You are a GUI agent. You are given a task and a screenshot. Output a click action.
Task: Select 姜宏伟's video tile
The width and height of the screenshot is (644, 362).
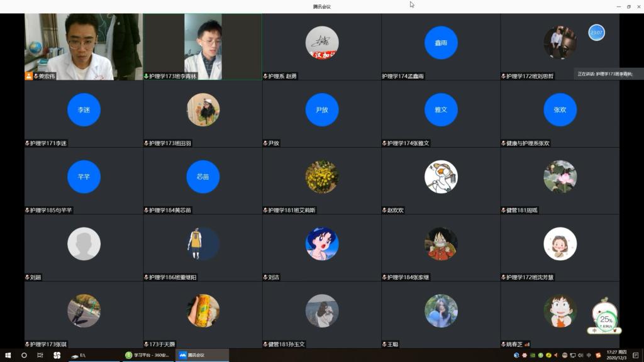coord(83,45)
